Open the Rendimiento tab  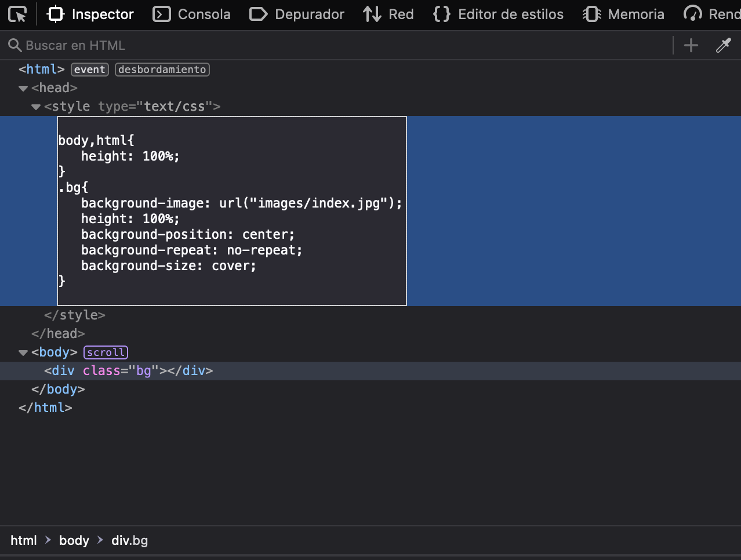coord(712,14)
